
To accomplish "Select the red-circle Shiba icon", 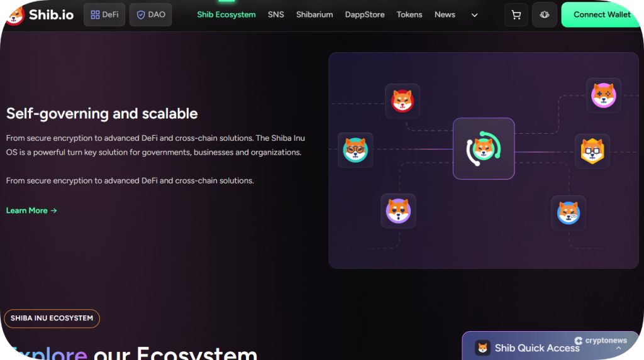I will 402,101.
